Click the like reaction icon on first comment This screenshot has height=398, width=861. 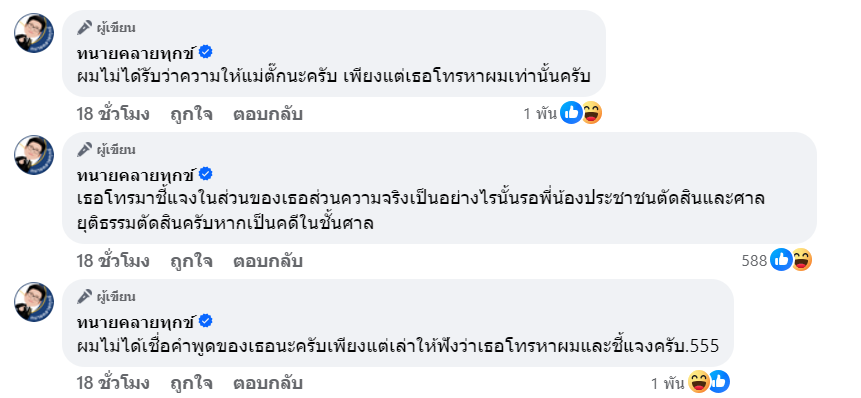[x=571, y=113]
